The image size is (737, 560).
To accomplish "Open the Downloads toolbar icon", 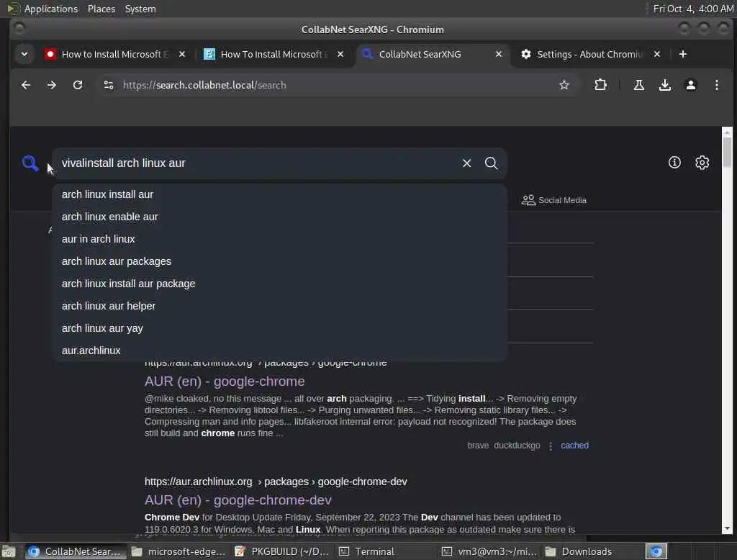I will click(x=664, y=85).
